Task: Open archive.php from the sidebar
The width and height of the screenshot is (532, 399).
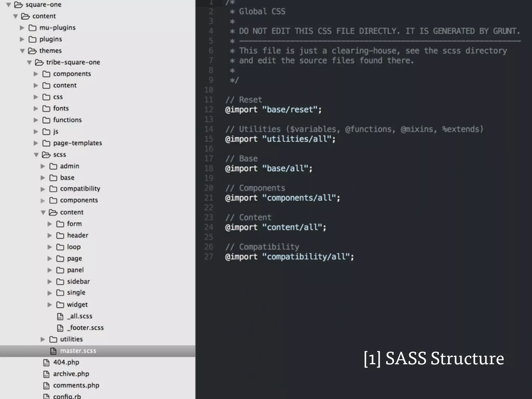Action: coord(71,374)
